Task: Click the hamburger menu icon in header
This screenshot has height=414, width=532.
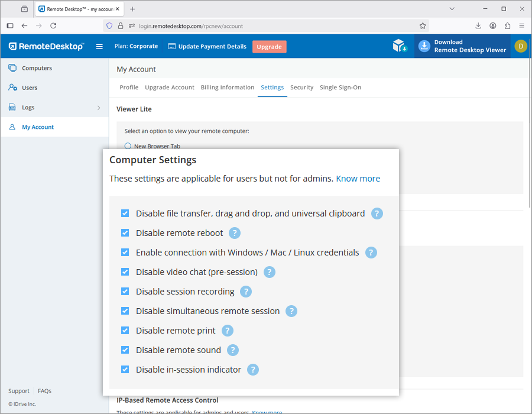Action: coord(99,46)
